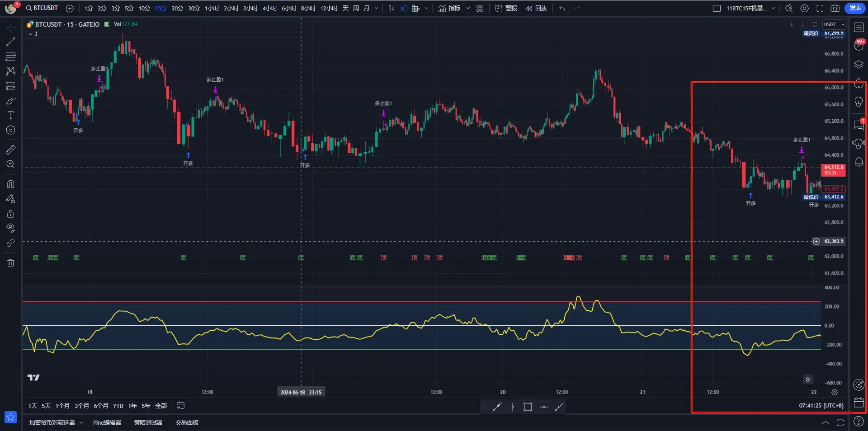
Task: Open the chat panel with notification badge
Action: pyautogui.click(x=859, y=125)
